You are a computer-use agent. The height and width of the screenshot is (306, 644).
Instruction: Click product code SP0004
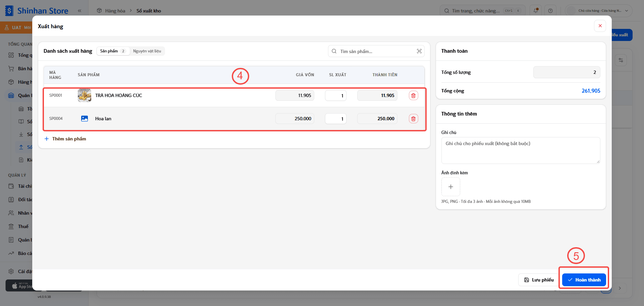click(x=56, y=119)
